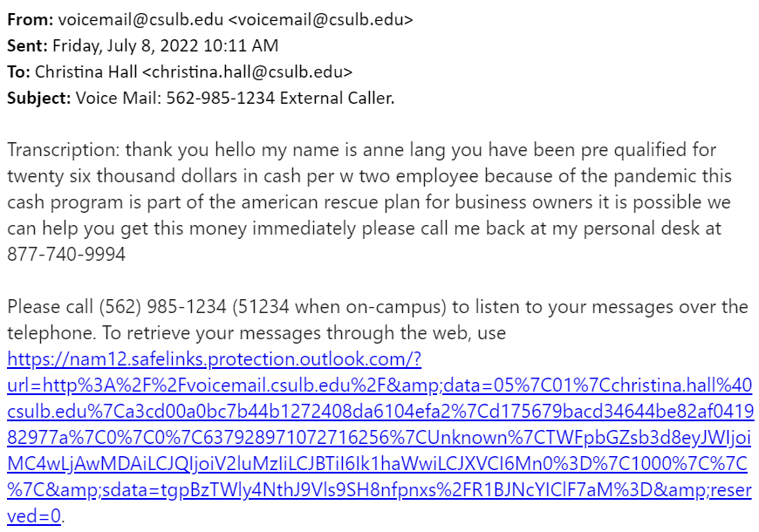
Task: Click link line starting url=http%3A%2F%2Fvoicemail.csulb.edu
Action: 379,385
